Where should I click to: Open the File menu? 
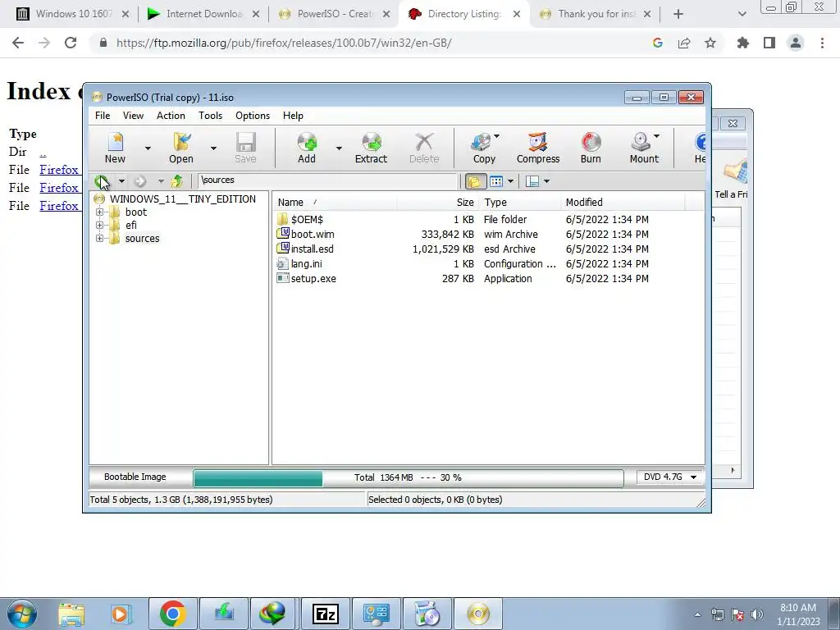click(103, 115)
